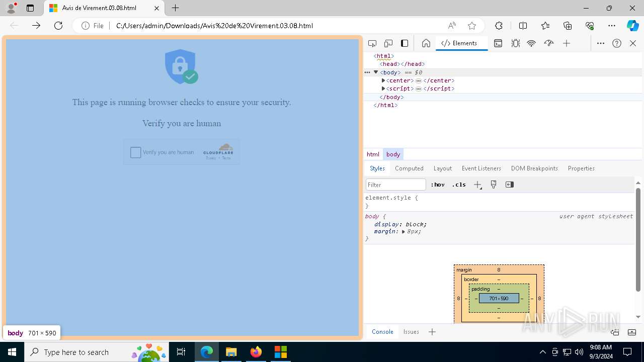This screenshot has height=362, width=644.
Task: Expand script element's collapsed ellipsis badge
Action: pos(419,88)
